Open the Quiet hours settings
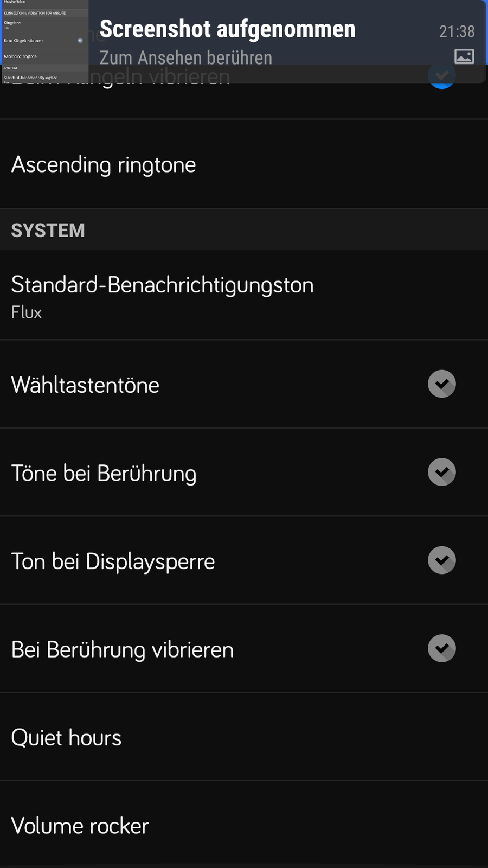Screen dimensions: 488x868 [66, 738]
